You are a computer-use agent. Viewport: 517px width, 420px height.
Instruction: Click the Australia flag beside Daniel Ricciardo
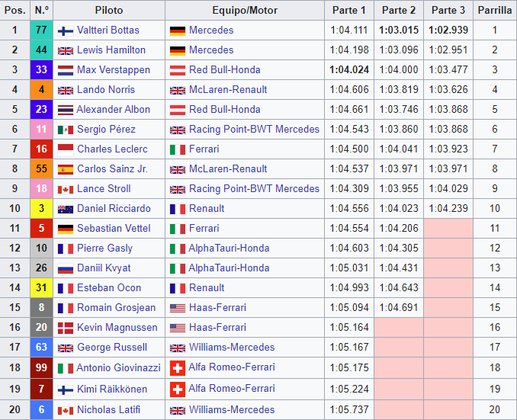[66, 210]
